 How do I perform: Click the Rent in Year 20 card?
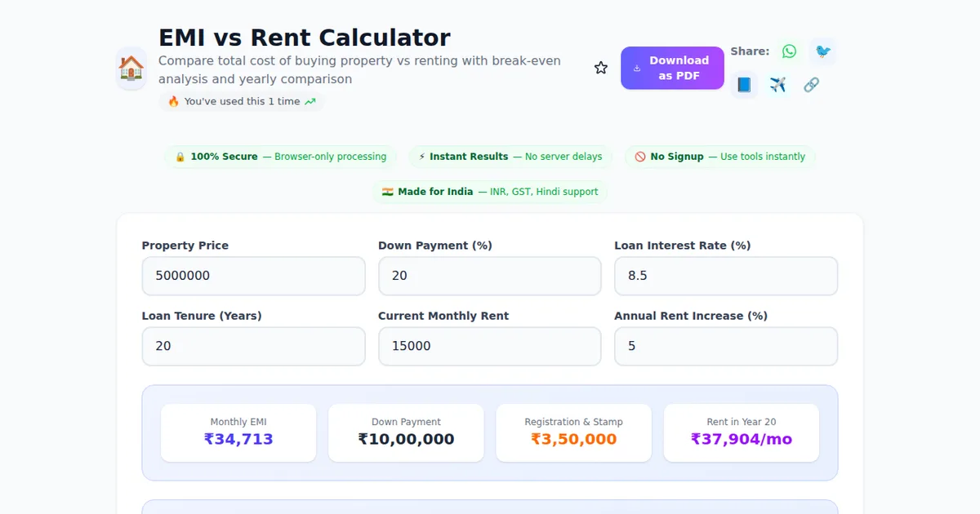click(741, 432)
